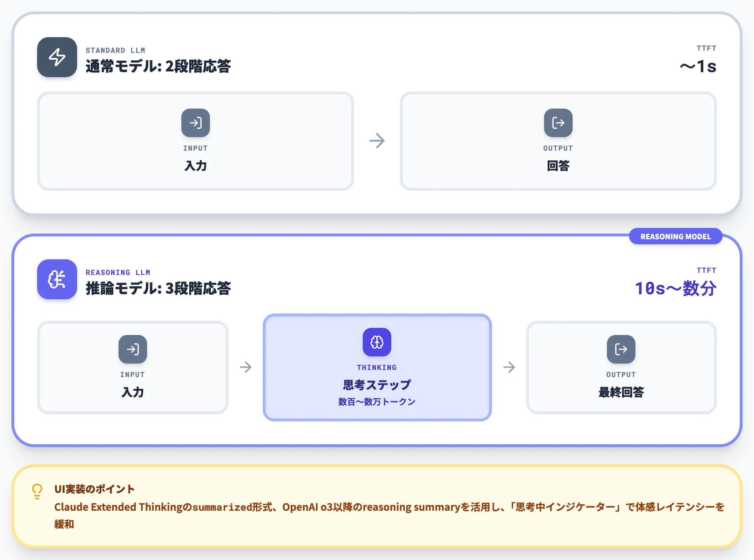Click the brain Reasoning LLM icon
Image resolution: width=754 pixels, height=560 pixels.
point(57,279)
